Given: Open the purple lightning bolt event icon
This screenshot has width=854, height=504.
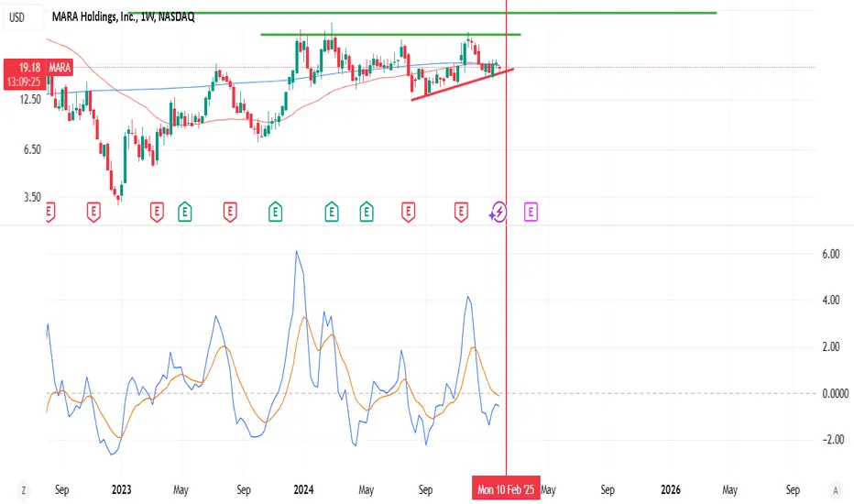Looking at the screenshot, I should (x=498, y=212).
